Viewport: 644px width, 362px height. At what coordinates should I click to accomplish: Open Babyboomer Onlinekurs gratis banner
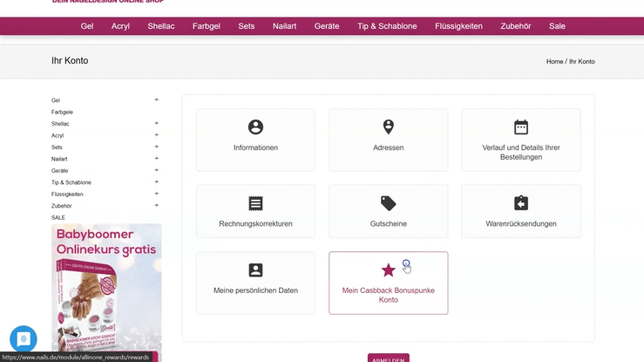pos(106,292)
